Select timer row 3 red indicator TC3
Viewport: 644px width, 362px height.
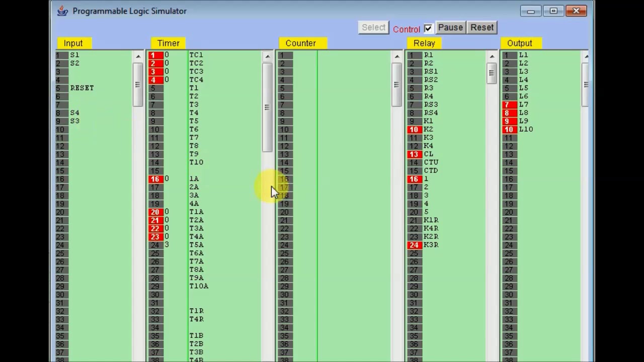click(x=155, y=71)
